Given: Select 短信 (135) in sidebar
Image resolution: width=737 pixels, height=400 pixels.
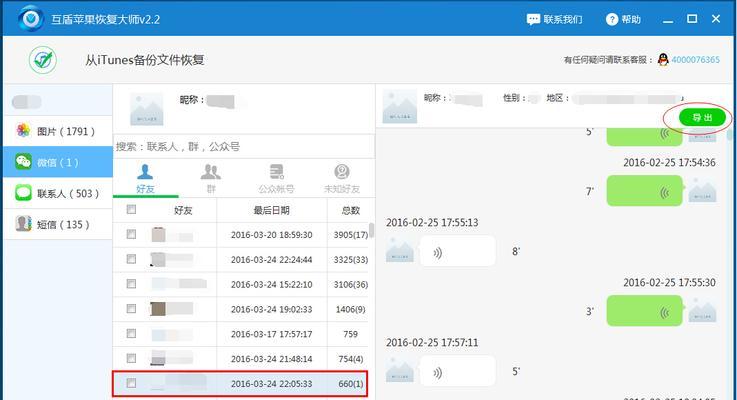Looking at the screenshot, I should point(58,224).
